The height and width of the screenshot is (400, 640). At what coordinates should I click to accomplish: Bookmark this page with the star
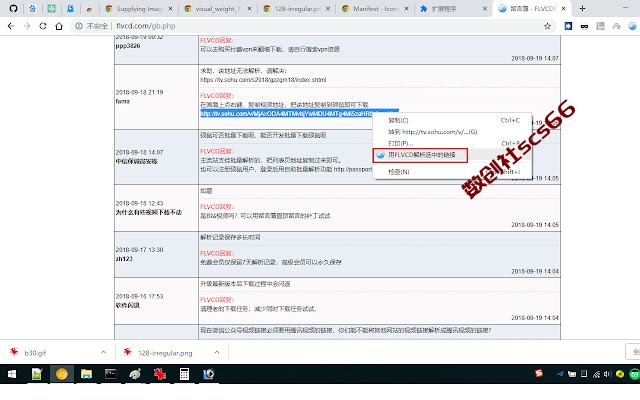pyautogui.click(x=547, y=26)
